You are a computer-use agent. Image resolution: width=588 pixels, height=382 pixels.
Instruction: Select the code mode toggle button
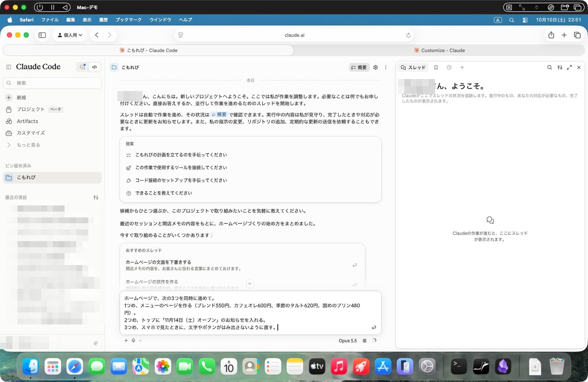coord(94,67)
